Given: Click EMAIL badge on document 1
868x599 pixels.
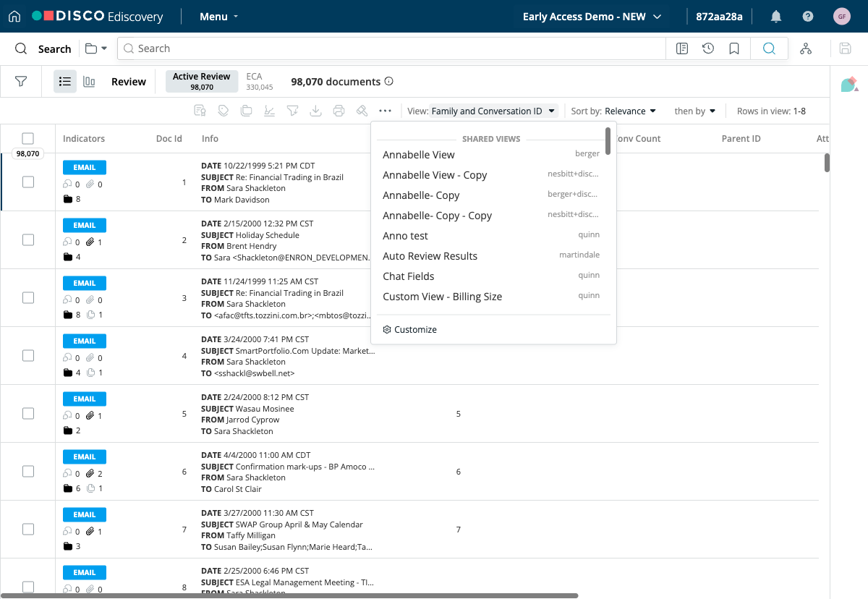Looking at the screenshot, I should (x=85, y=167).
